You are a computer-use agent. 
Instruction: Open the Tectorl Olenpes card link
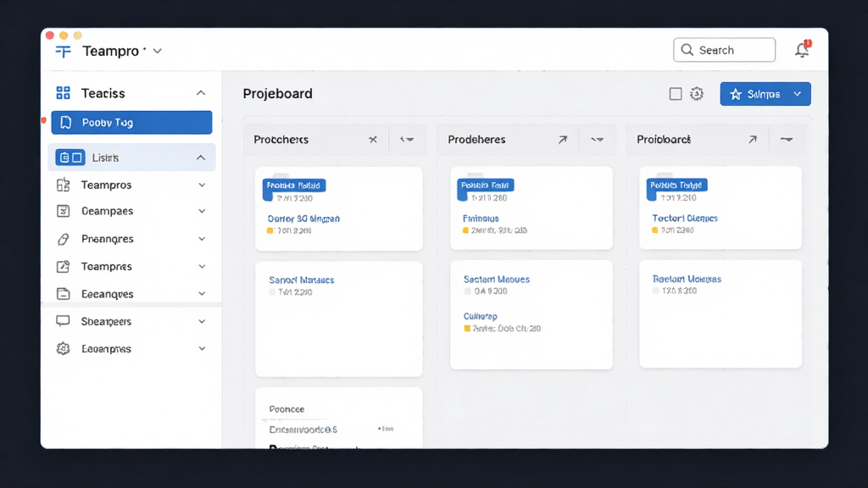pyautogui.click(x=685, y=218)
